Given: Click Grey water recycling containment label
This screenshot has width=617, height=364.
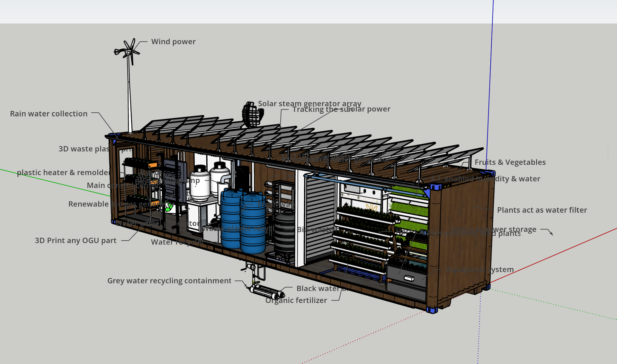Looking at the screenshot, I should 169,281.
